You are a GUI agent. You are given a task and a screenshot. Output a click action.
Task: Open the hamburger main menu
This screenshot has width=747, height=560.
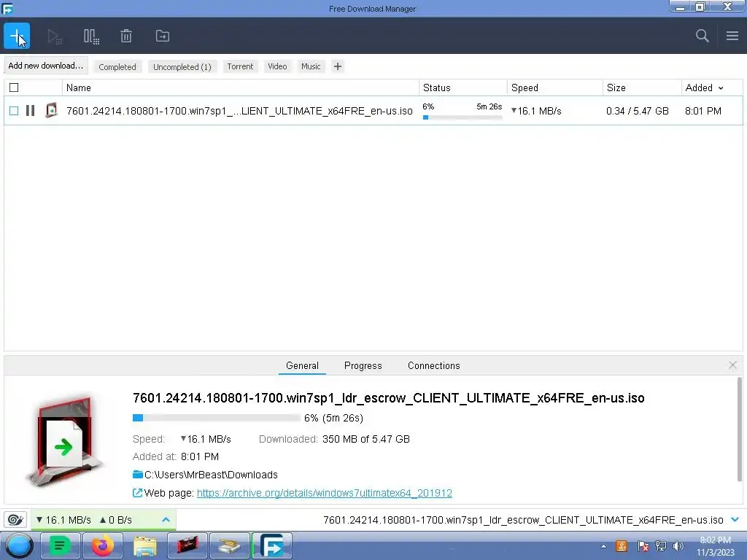coord(732,36)
